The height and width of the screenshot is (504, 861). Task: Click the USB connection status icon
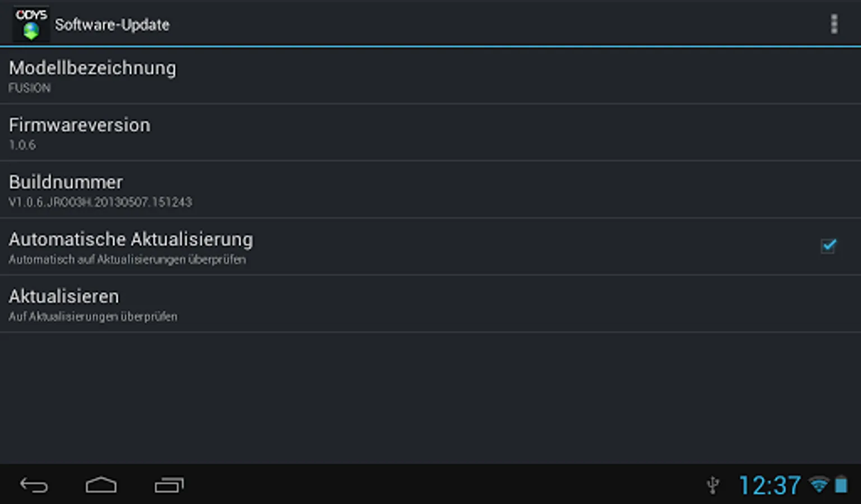712,485
